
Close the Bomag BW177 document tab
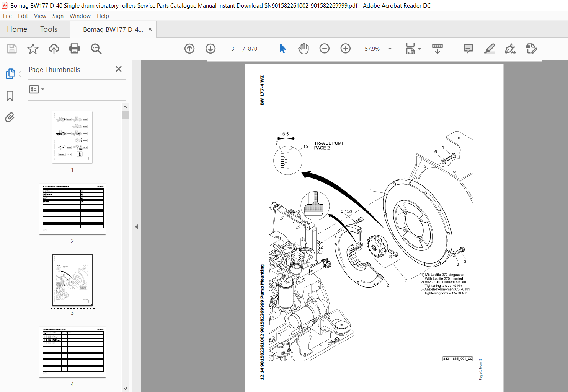pyautogui.click(x=150, y=29)
